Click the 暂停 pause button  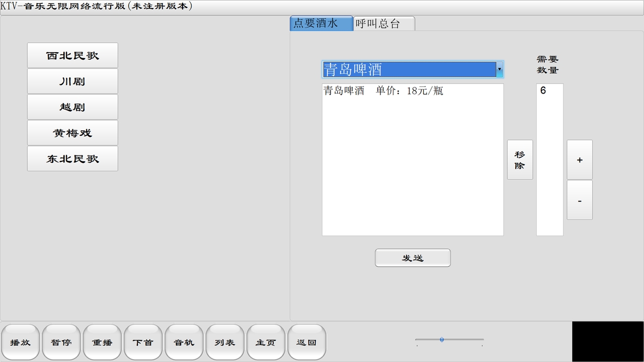pos(61,342)
